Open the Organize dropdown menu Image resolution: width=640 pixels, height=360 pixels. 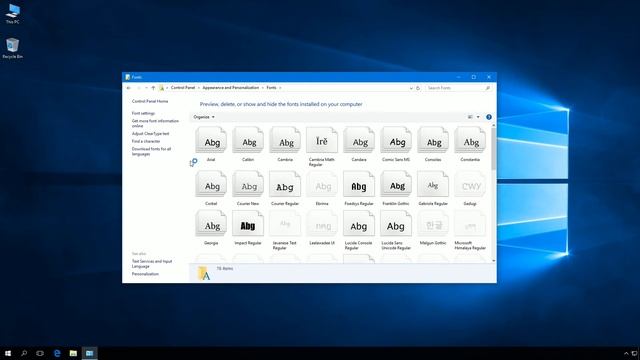coord(204,117)
